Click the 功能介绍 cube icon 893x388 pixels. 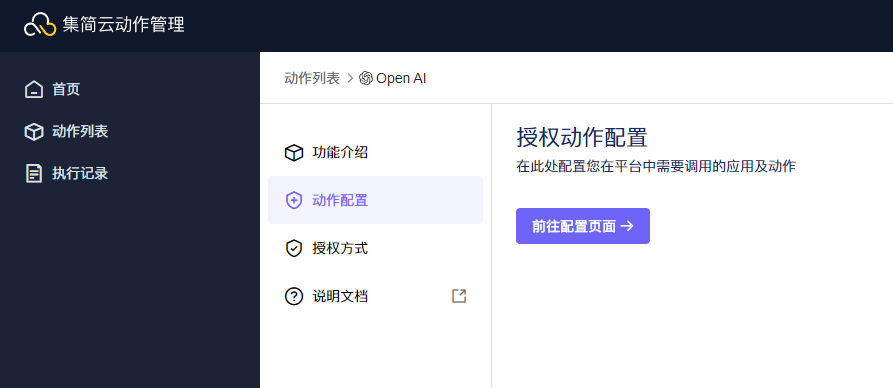click(293, 153)
